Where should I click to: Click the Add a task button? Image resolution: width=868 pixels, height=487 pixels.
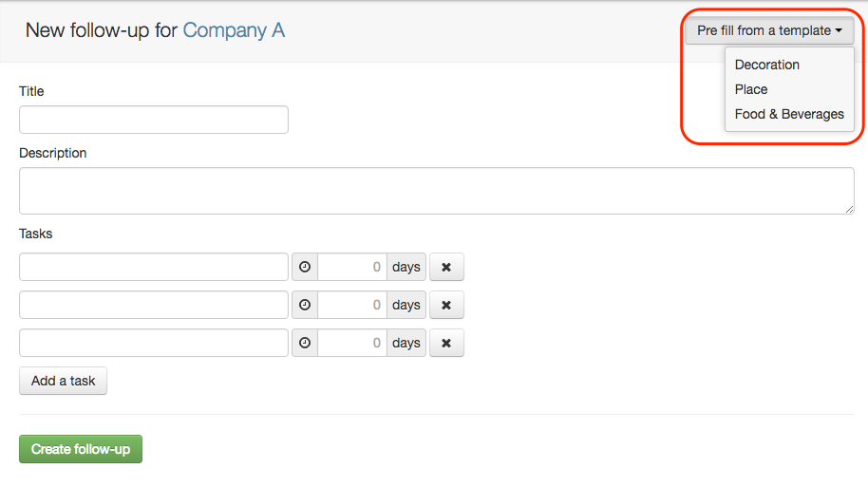[x=63, y=381]
